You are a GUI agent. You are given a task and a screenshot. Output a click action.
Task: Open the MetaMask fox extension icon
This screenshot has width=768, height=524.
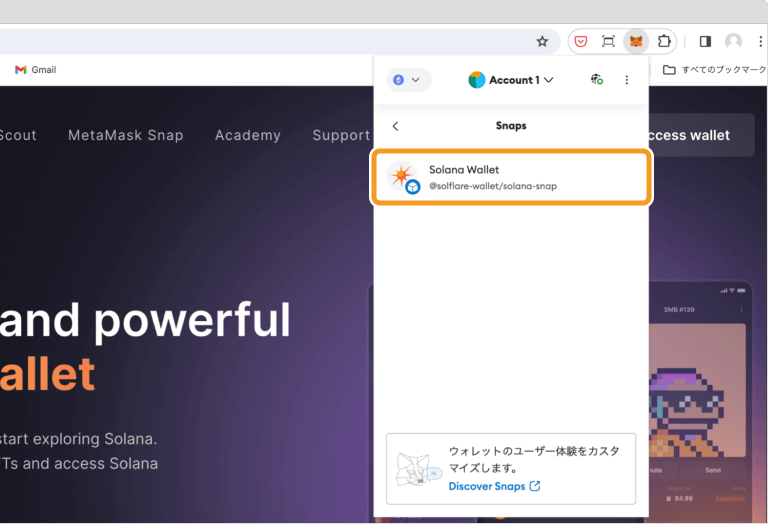pos(636,41)
